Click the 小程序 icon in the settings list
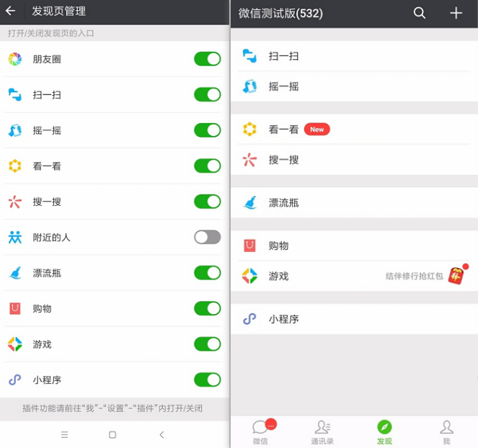Image resolution: width=478 pixels, height=448 pixels. (x=15, y=380)
